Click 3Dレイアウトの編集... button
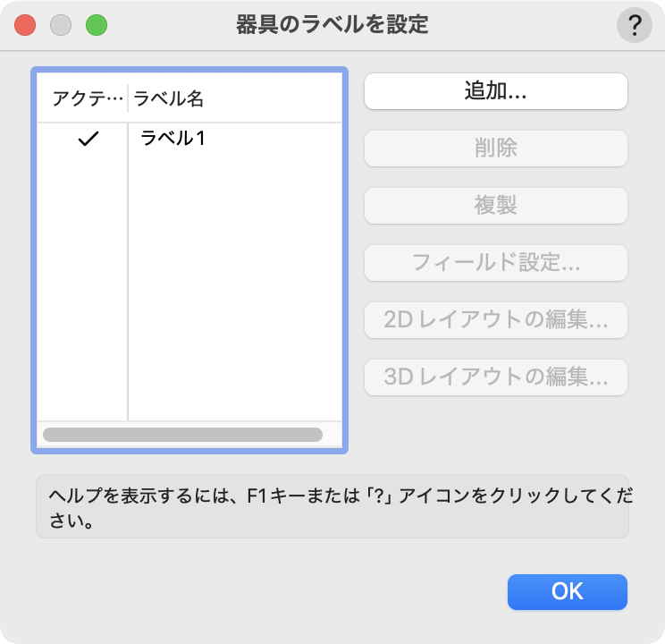The width and height of the screenshot is (665, 644). 495,377
